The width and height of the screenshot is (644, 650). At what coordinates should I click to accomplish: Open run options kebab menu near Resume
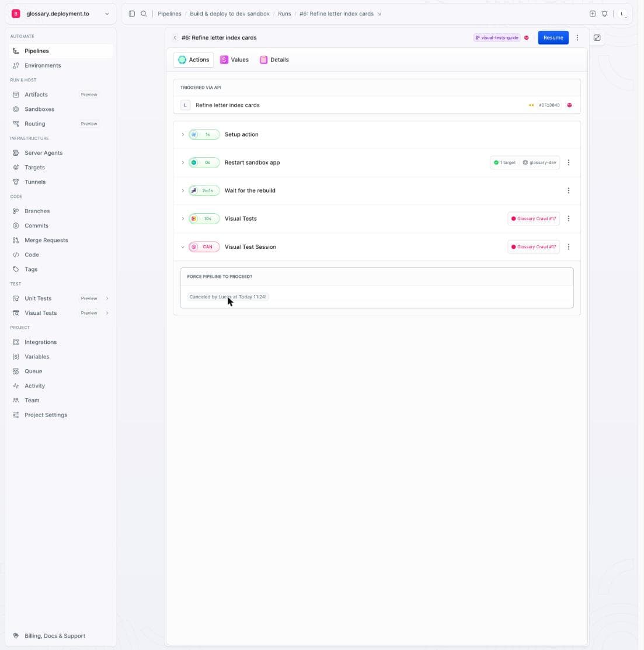coord(577,38)
